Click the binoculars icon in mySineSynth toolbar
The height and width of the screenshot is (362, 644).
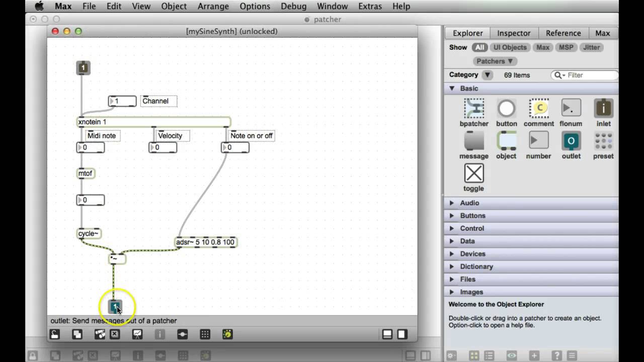click(100, 334)
